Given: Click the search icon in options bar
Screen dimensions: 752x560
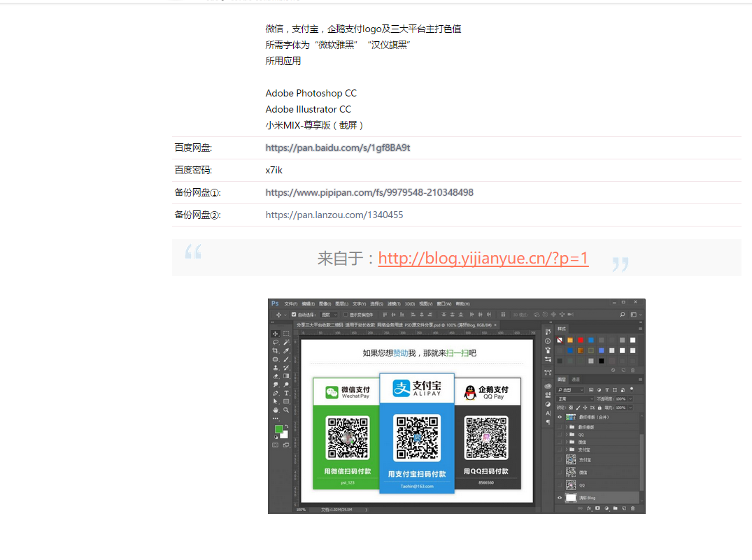Looking at the screenshot, I should coord(623,315).
